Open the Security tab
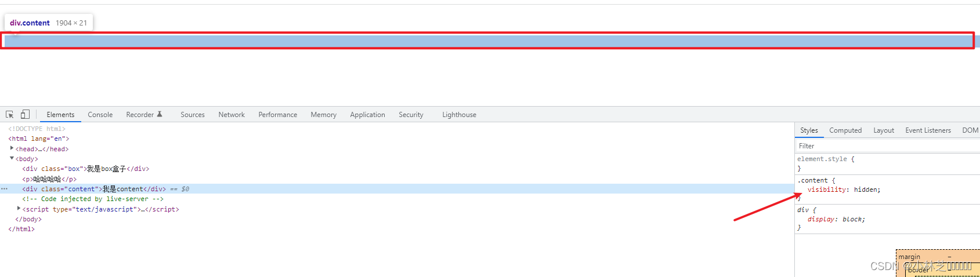 click(x=411, y=115)
